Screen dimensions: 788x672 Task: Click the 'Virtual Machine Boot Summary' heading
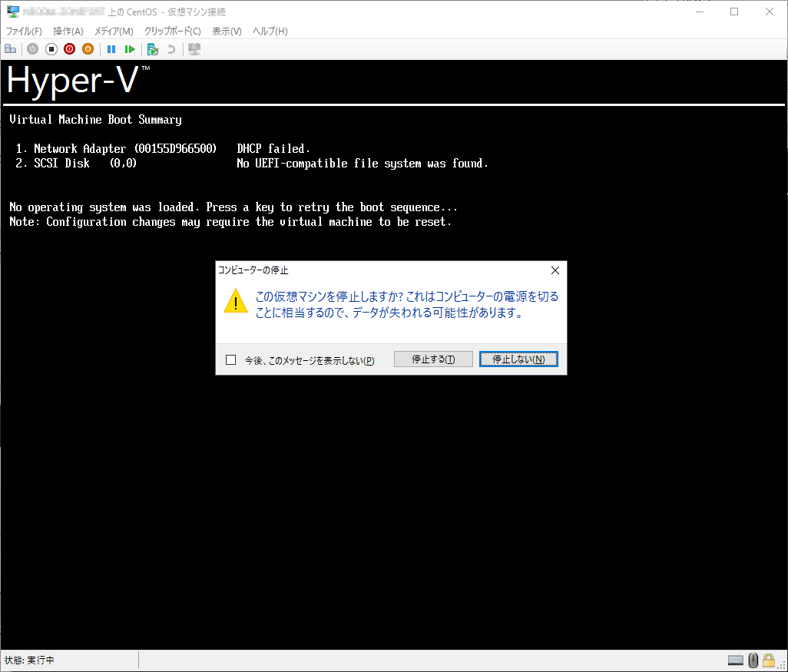pyautogui.click(x=95, y=120)
